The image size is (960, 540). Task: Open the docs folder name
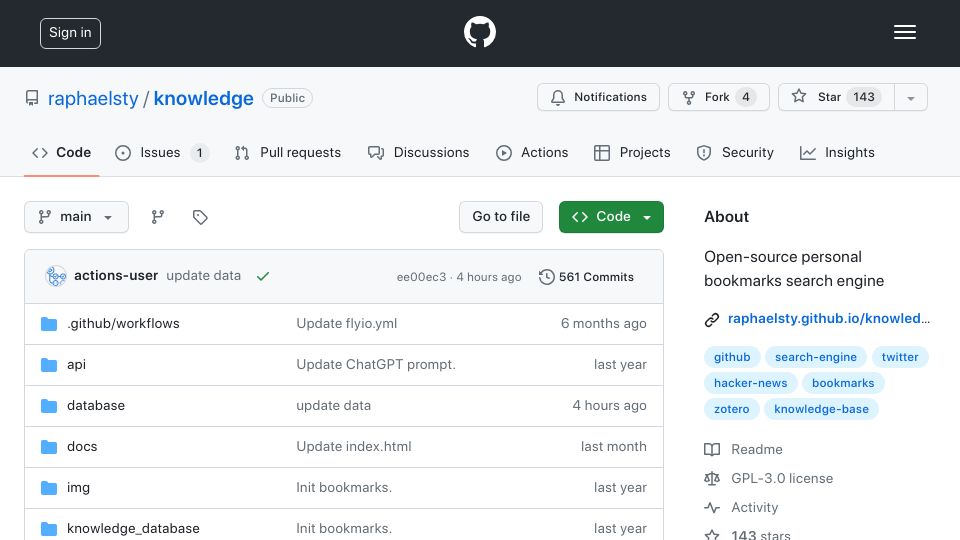pos(82,446)
